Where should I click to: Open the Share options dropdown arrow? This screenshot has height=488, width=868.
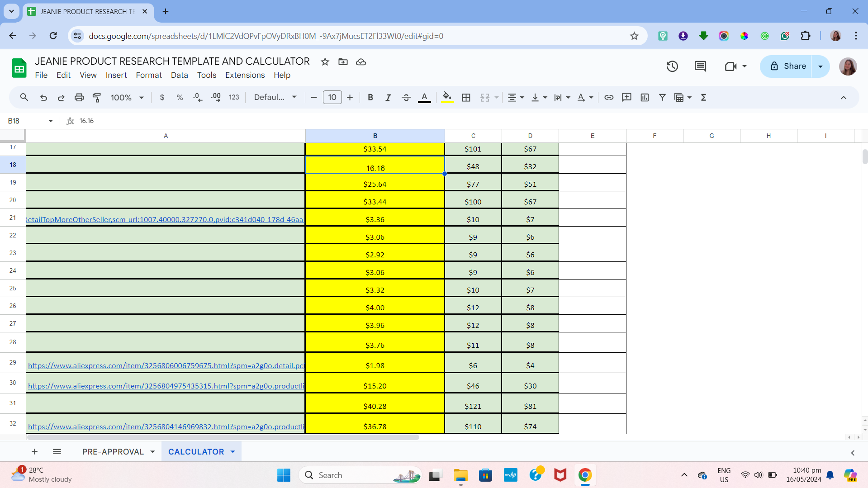[x=821, y=66]
